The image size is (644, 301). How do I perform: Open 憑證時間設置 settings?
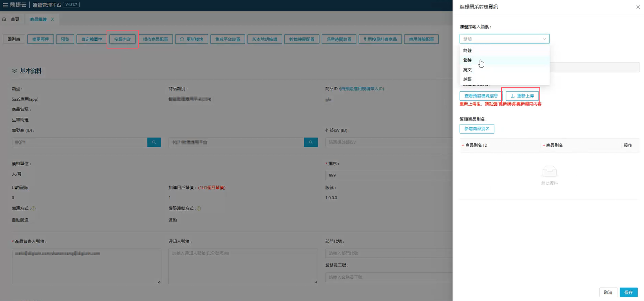click(x=339, y=39)
